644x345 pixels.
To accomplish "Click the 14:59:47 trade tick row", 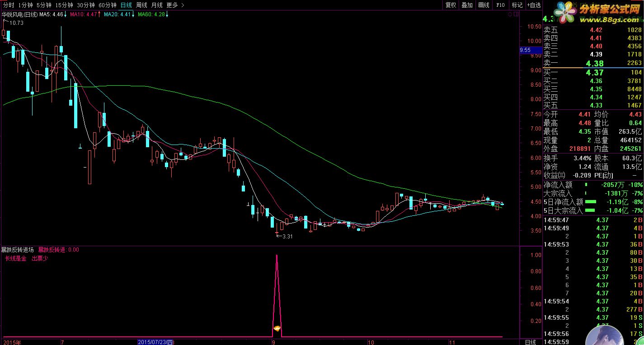I will tap(592, 220).
